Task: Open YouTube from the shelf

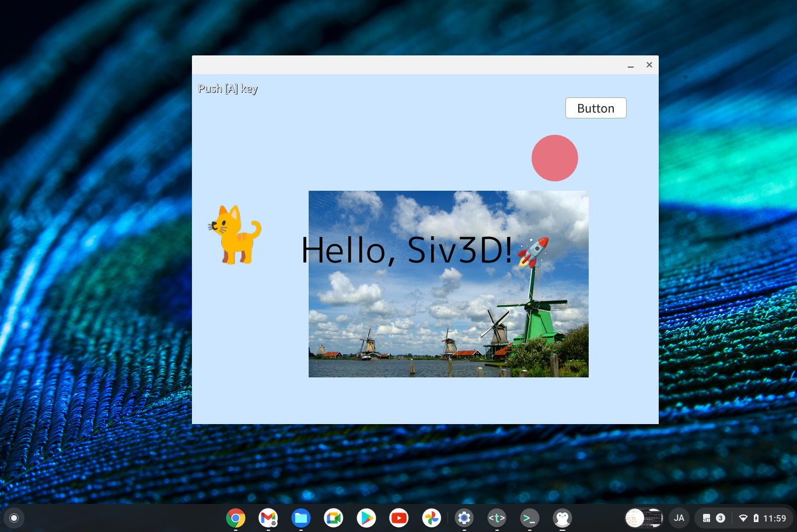Action: click(x=399, y=518)
